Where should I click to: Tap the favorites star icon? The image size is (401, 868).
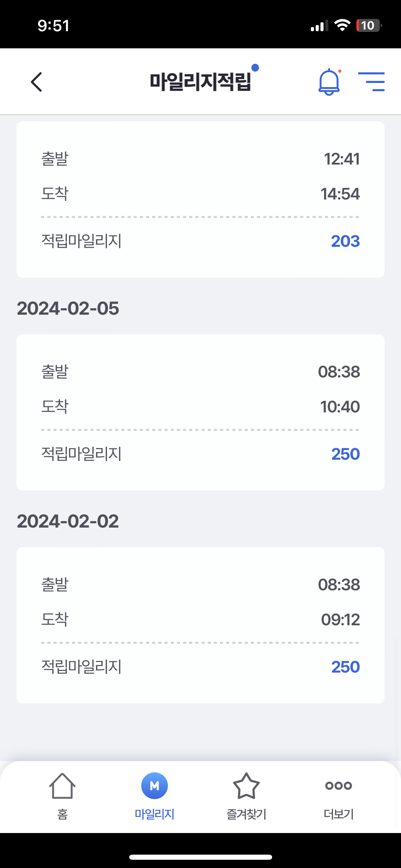coord(246,786)
